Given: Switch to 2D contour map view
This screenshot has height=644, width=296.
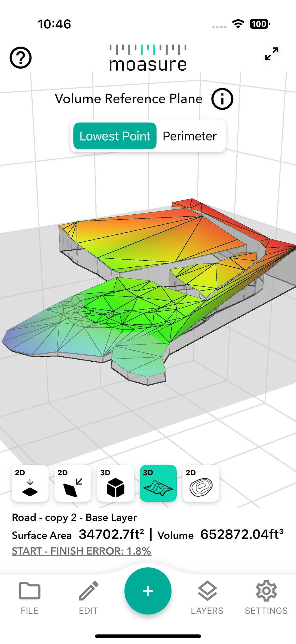Looking at the screenshot, I should click(201, 483).
